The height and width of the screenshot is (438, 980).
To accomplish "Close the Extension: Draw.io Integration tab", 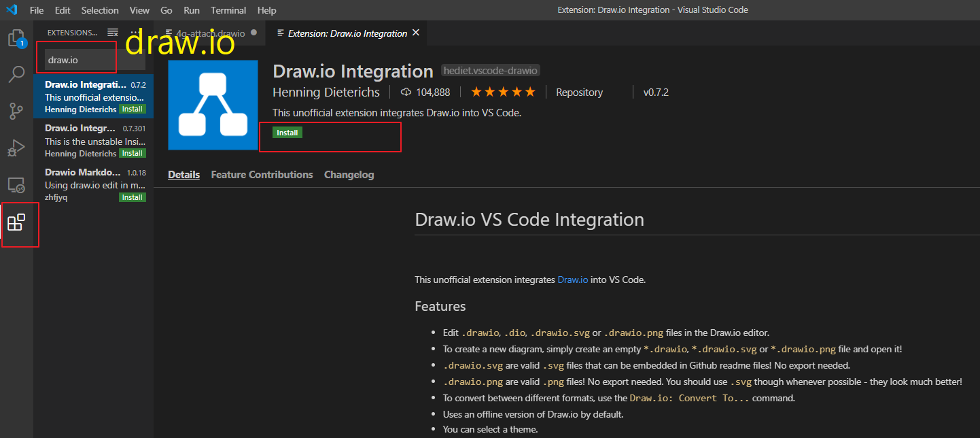I will tap(416, 33).
